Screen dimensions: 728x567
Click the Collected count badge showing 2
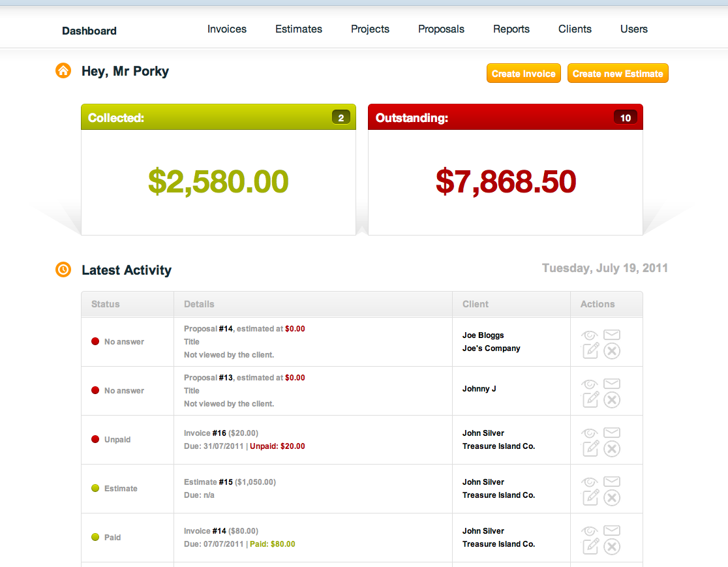click(x=341, y=118)
